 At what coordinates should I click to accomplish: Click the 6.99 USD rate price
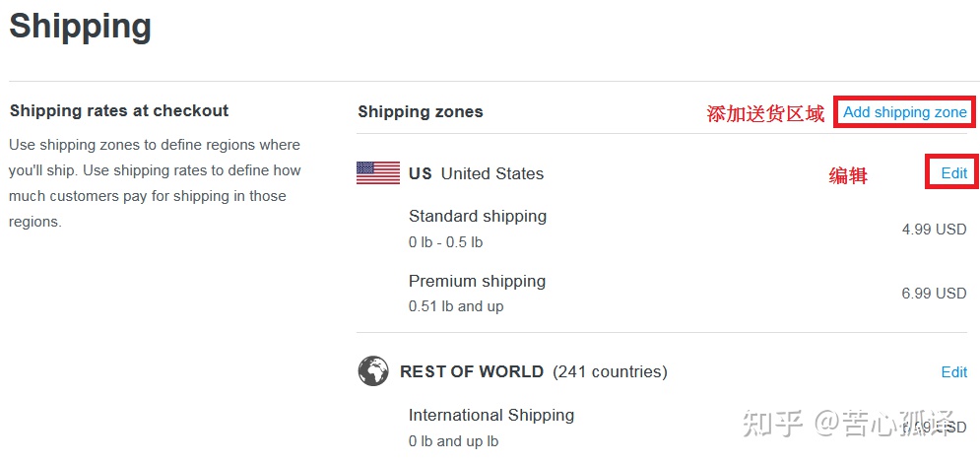click(934, 293)
